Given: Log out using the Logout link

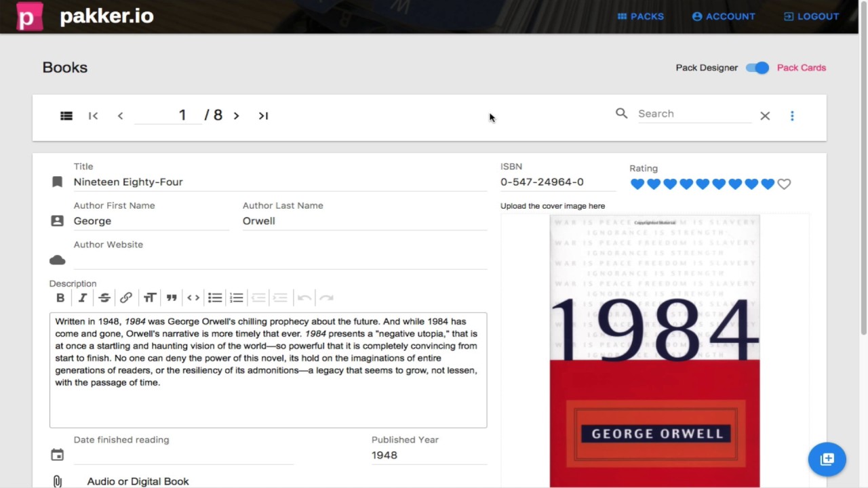Looking at the screenshot, I should [812, 16].
